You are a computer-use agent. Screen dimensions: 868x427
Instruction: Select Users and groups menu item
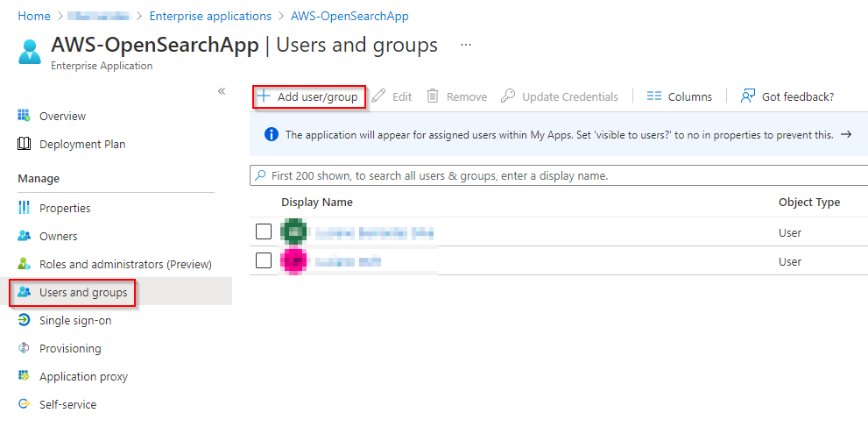click(x=83, y=292)
